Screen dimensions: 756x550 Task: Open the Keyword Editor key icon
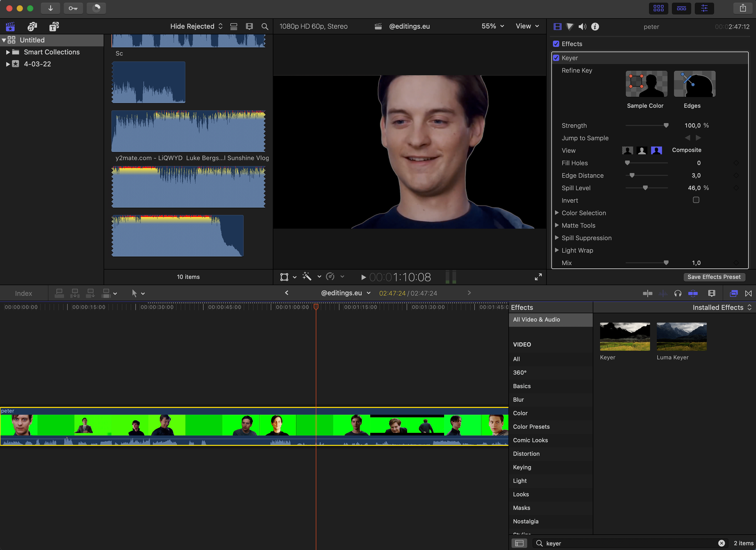point(73,8)
